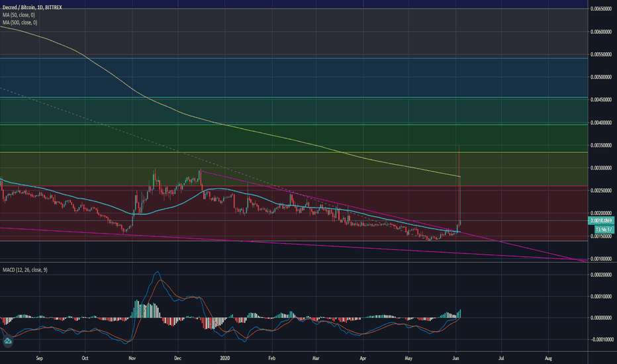
Task: Click the Aug label on time axis
Action: click(x=549, y=359)
